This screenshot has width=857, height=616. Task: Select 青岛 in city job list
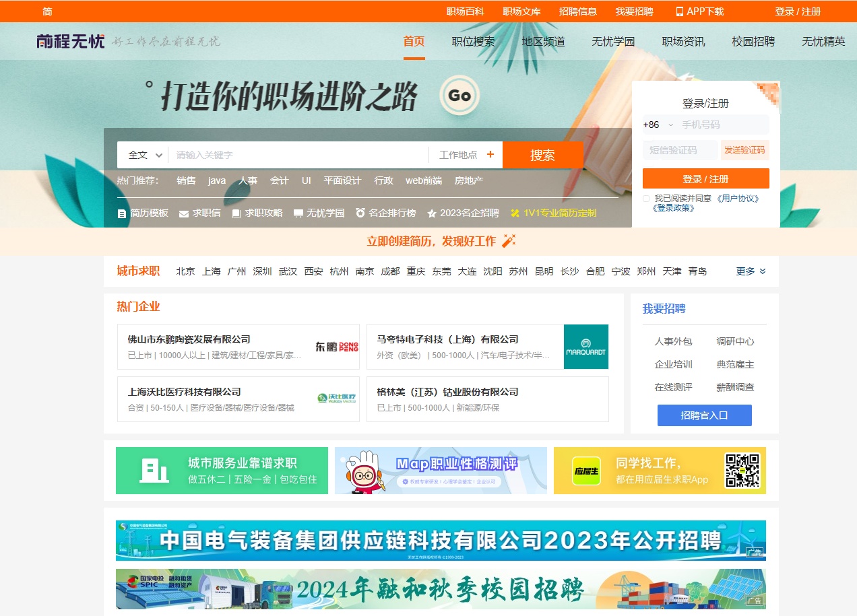[698, 271]
